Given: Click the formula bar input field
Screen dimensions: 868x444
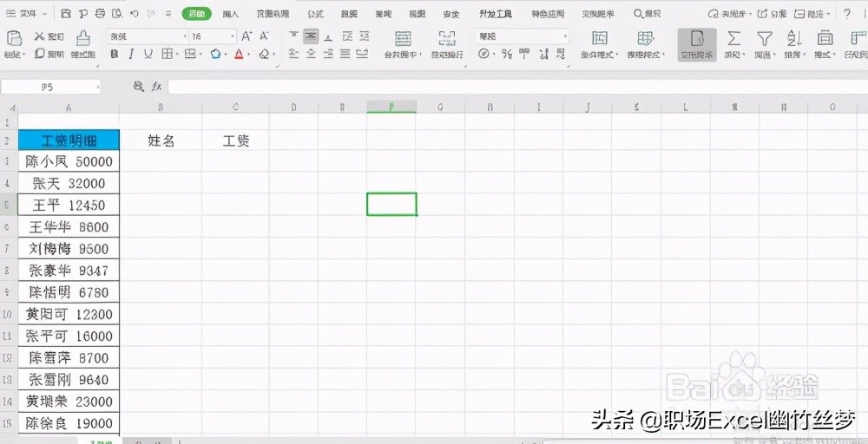Looking at the screenshot, I should tap(517, 87).
